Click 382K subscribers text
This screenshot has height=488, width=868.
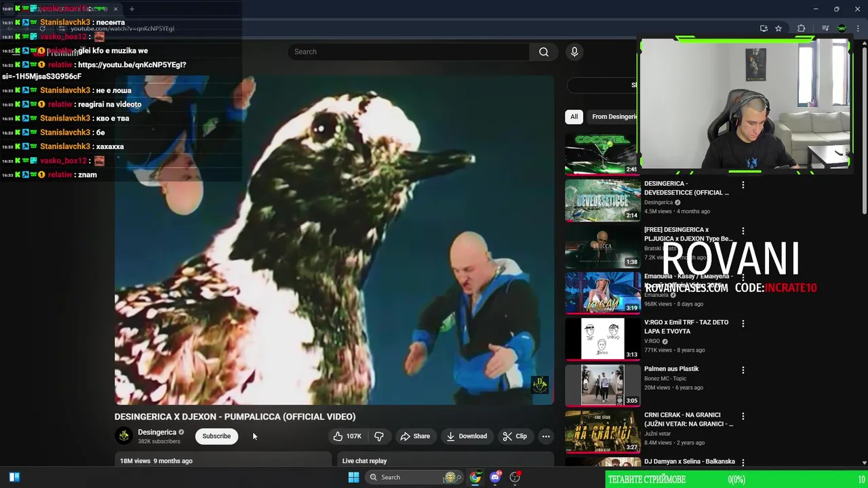click(x=159, y=441)
